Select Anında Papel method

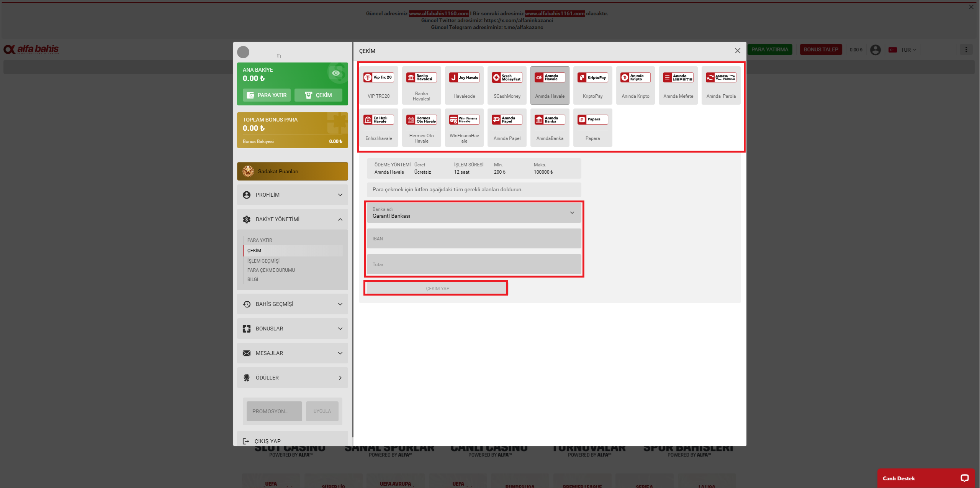click(x=507, y=127)
